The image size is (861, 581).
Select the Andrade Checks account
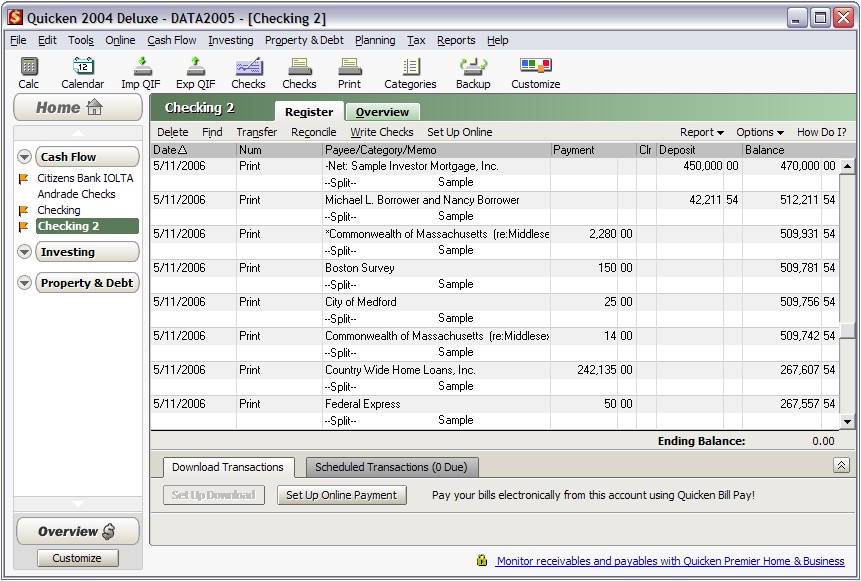tap(76, 194)
